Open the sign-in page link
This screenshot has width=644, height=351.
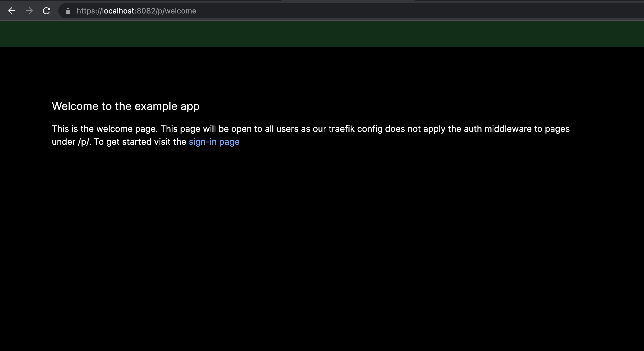214,142
